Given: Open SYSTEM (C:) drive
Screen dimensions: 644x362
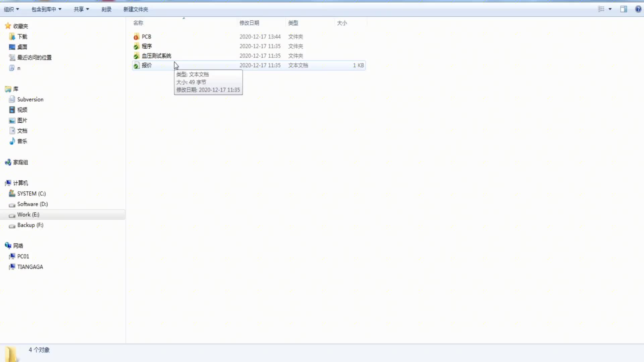Looking at the screenshot, I should point(32,193).
